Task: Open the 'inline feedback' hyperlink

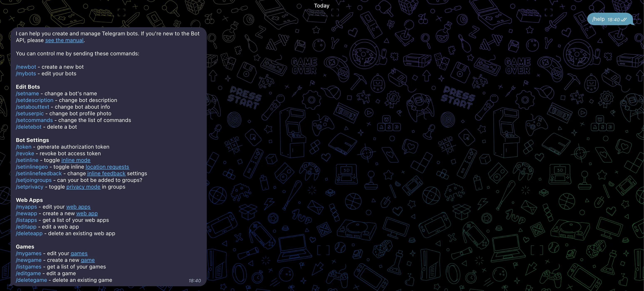Action: click(106, 174)
